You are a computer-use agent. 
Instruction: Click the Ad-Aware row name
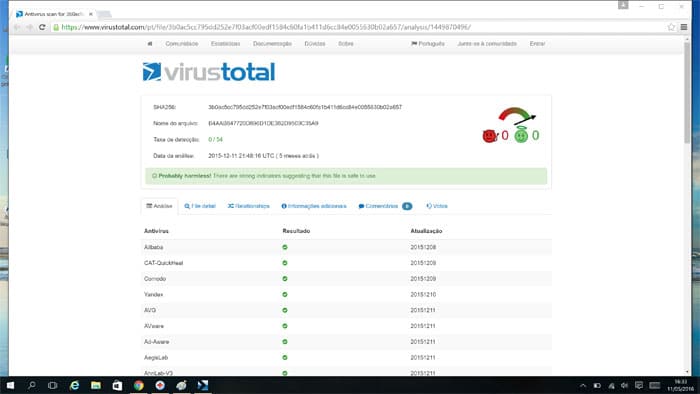coord(157,342)
